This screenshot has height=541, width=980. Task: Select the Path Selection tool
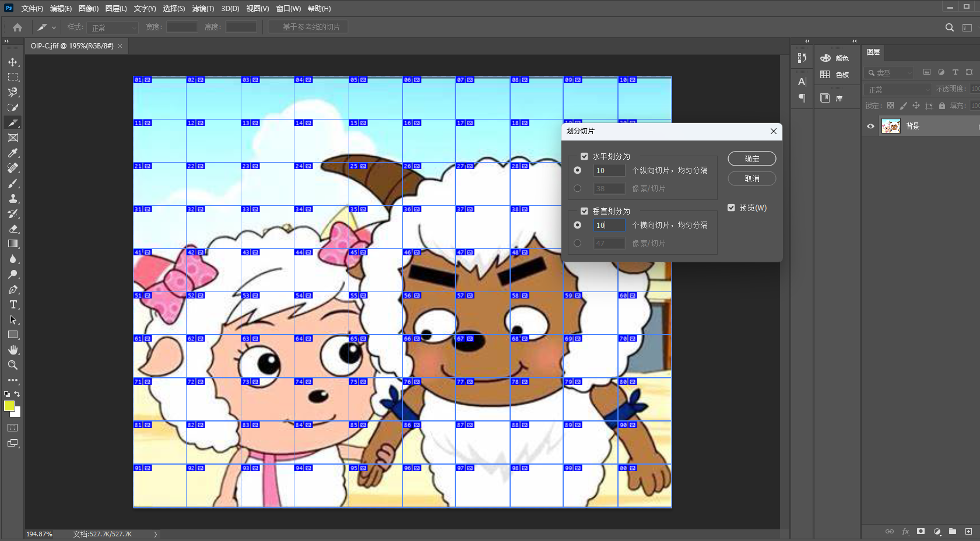(x=13, y=319)
